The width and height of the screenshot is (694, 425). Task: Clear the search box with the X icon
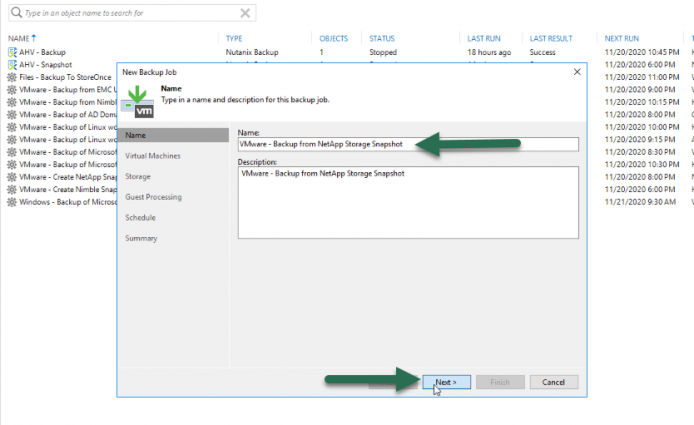[x=245, y=13]
